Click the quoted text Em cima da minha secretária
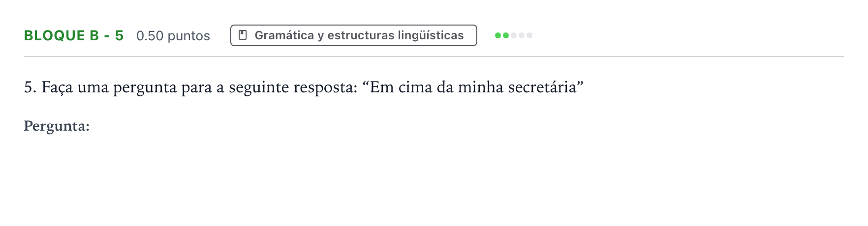 [472, 87]
